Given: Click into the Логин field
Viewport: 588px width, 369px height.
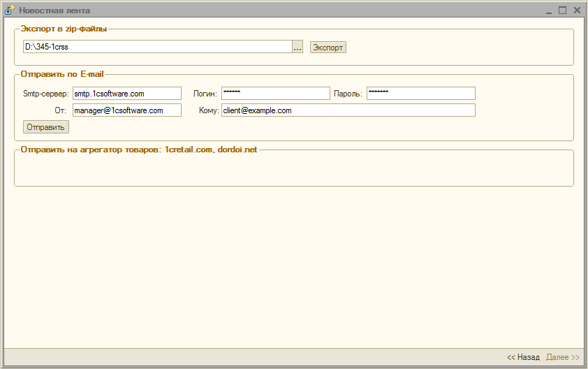Looking at the screenshot, I should click(275, 94).
